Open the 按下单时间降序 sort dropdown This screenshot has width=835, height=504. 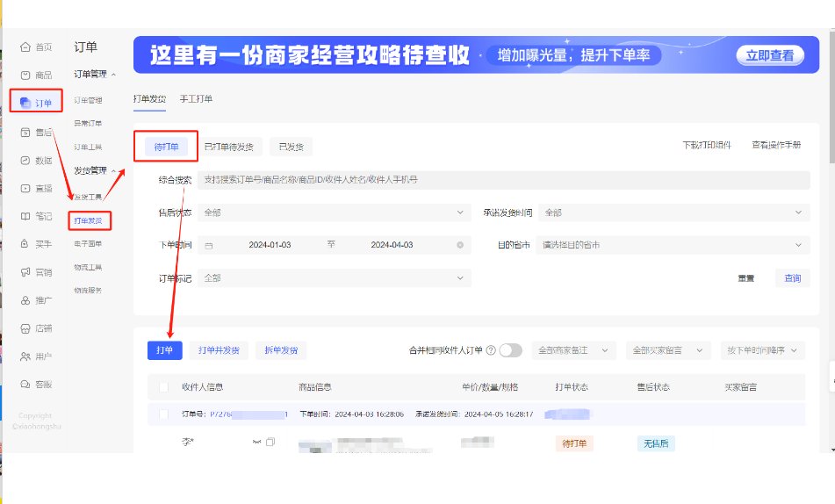761,350
